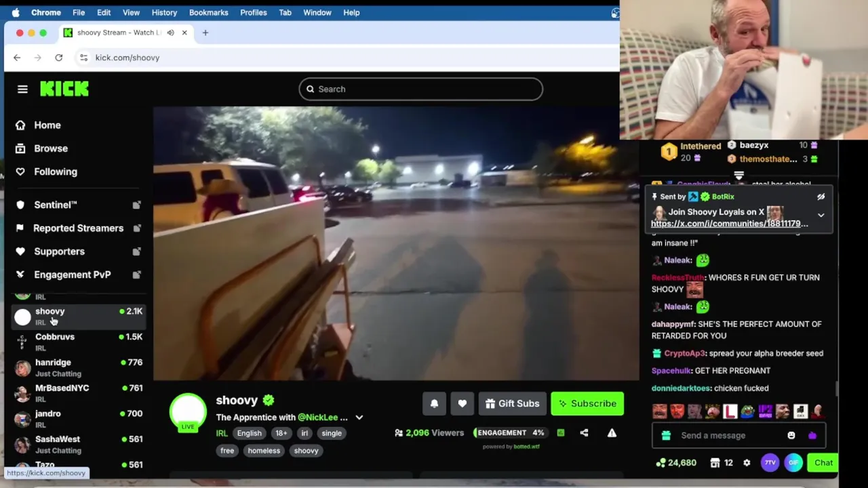Image resolution: width=868 pixels, height=488 pixels.
Task: View channel points balance 24,680
Action: (x=676, y=463)
